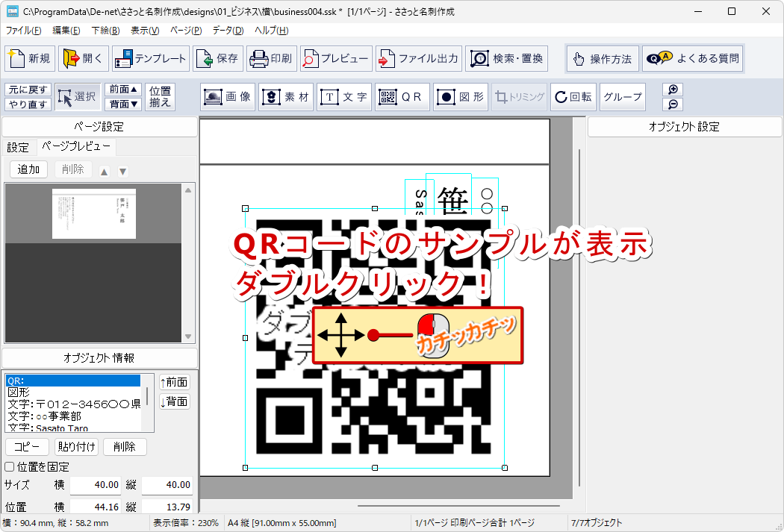
Task: Add a shape with 図形 tool
Action: 461,97
